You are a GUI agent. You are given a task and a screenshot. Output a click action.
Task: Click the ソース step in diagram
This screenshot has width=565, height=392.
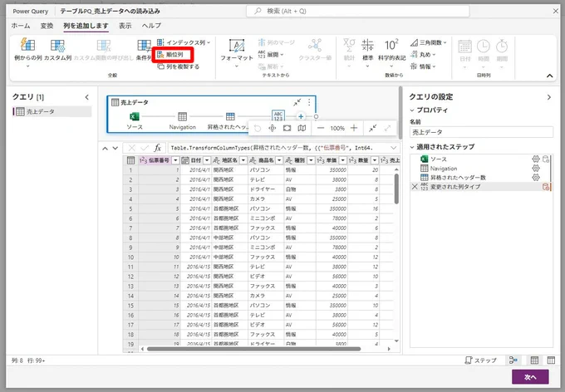tap(135, 116)
